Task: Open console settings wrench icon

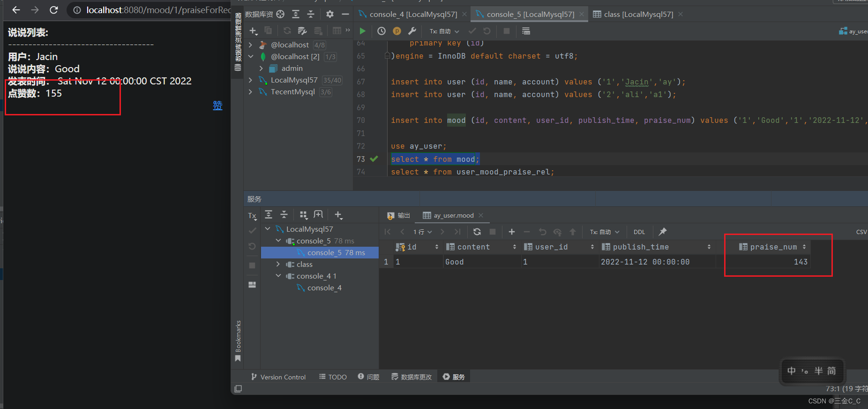Action: [412, 31]
